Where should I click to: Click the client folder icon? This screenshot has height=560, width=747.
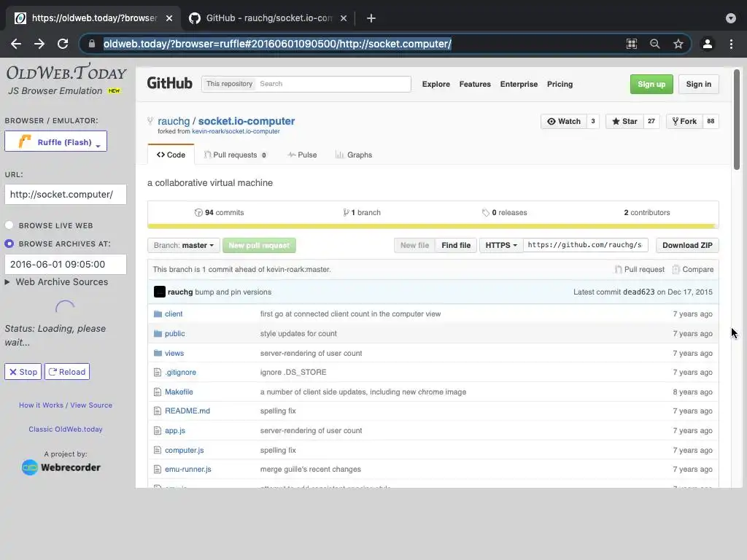click(158, 314)
